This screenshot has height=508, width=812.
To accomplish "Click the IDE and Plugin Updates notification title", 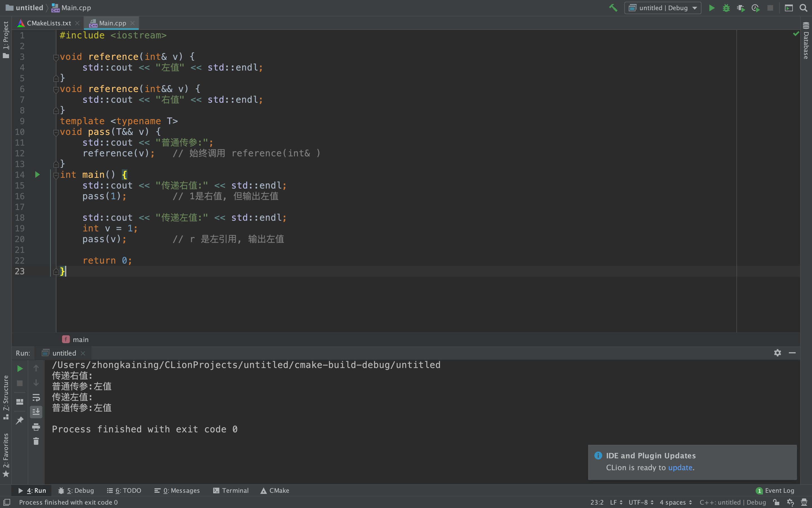I will coord(651,456).
